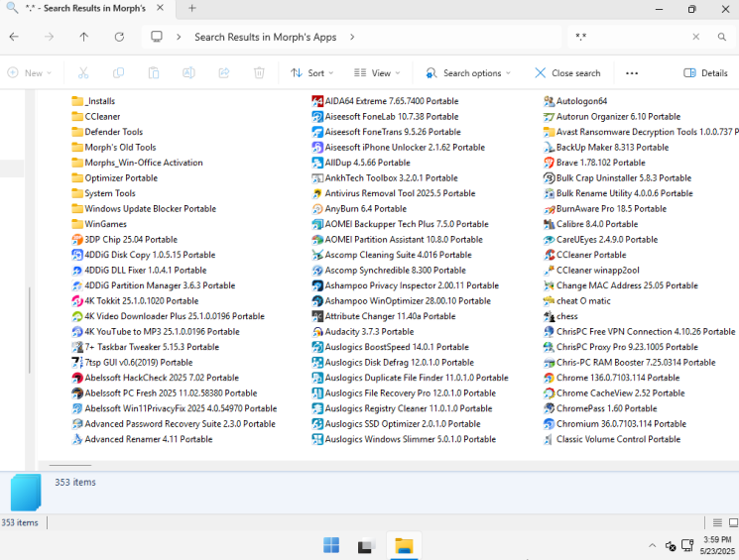Image resolution: width=739 pixels, height=560 pixels.
Task: Switch to details list view icon in status bar
Action: point(717,522)
